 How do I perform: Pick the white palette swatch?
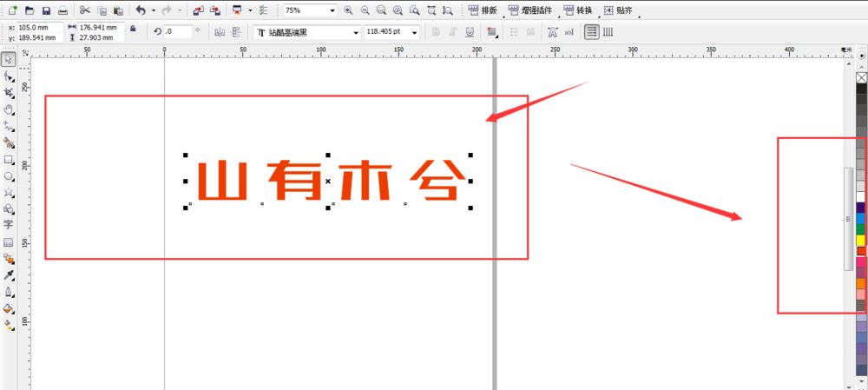pos(861,196)
